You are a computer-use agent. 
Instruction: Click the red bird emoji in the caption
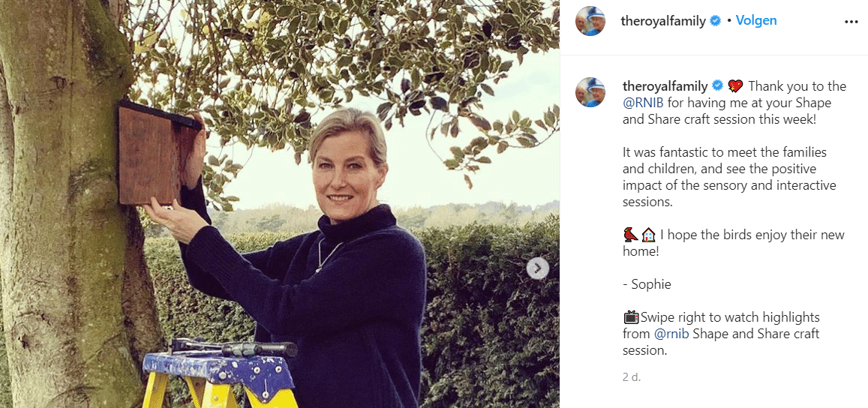coord(630,235)
